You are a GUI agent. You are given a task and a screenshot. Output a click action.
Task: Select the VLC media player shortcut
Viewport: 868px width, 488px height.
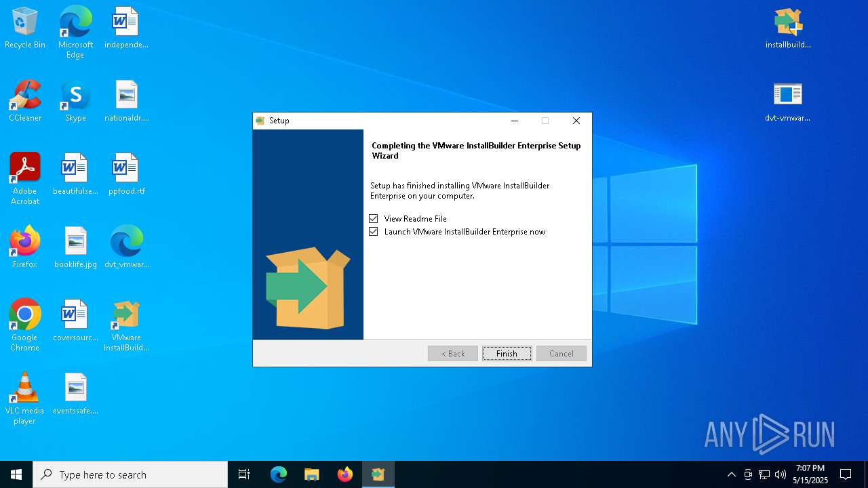pos(25,399)
